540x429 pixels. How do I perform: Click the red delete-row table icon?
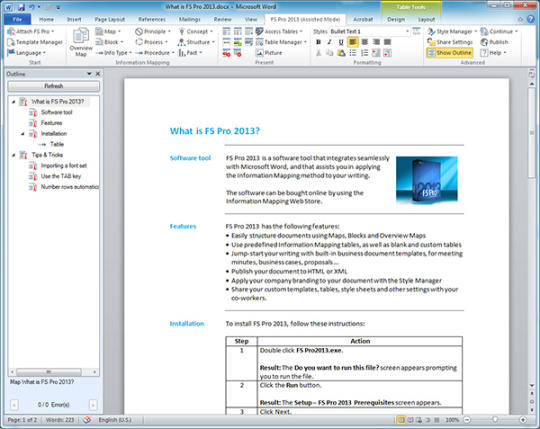pos(226,53)
